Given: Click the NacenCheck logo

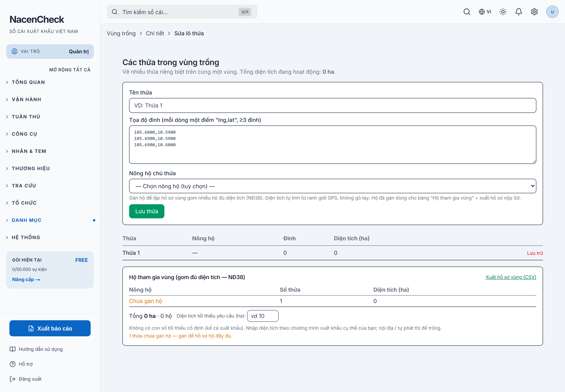Looking at the screenshot, I should click(x=37, y=19).
